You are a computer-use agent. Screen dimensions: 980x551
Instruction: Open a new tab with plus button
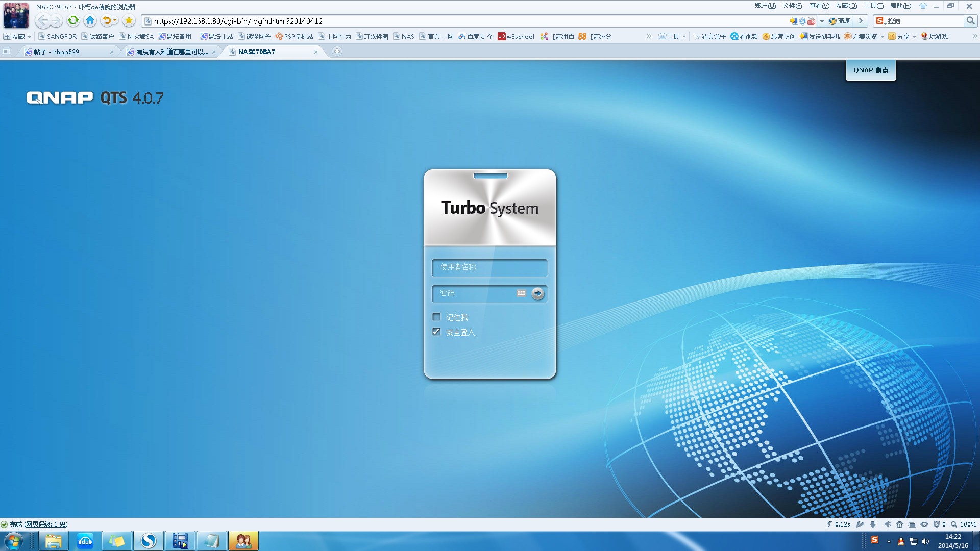click(x=337, y=51)
